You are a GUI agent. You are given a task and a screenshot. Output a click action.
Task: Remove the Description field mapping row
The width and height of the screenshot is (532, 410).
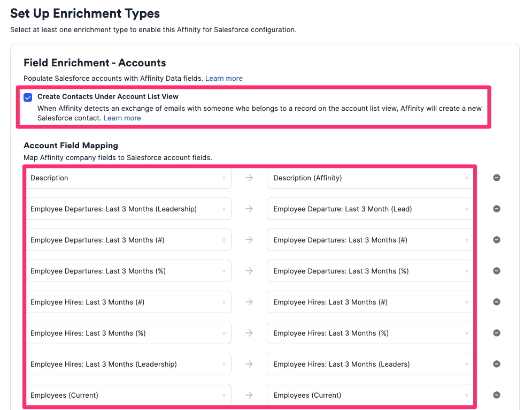click(496, 178)
